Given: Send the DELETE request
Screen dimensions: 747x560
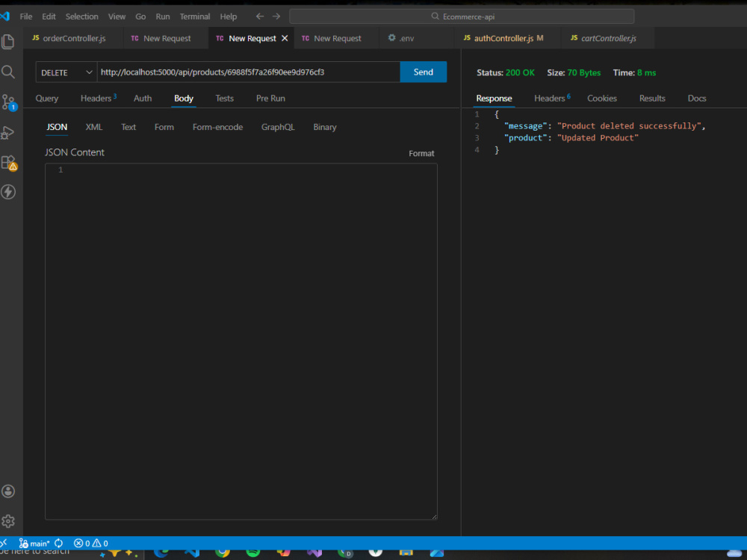Looking at the screenshot, I should coord(423,72).
